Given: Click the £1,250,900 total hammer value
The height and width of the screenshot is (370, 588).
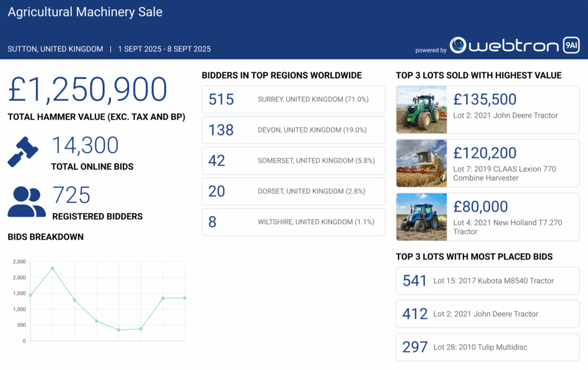Looking at the screenshot, I should (x=88, y=90).
